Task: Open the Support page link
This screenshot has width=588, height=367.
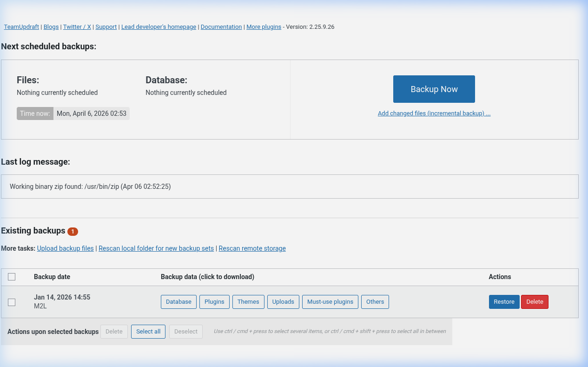Action: click(x=106, y=27)
